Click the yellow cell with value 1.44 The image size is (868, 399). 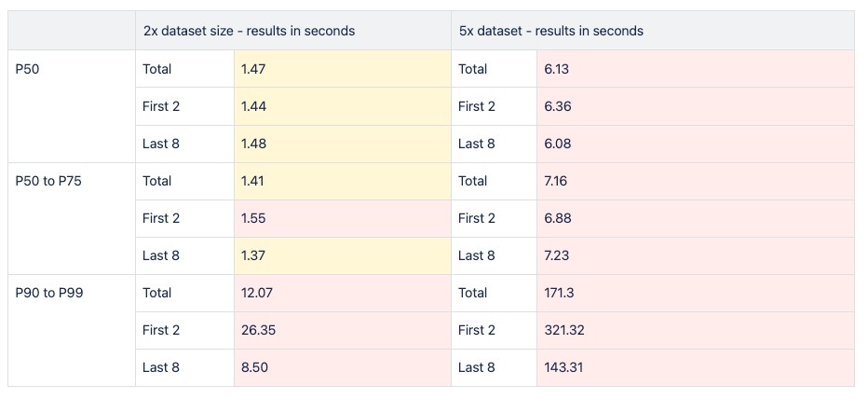coord(342,106)
